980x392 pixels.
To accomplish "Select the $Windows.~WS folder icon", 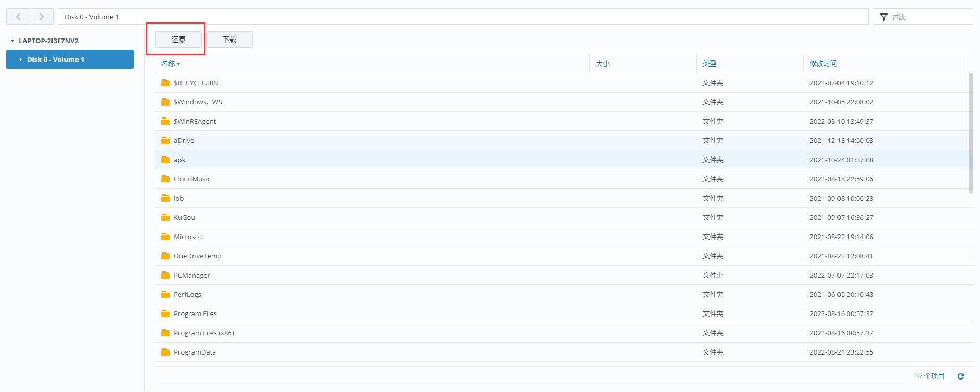I will click(x=165, y=102).
